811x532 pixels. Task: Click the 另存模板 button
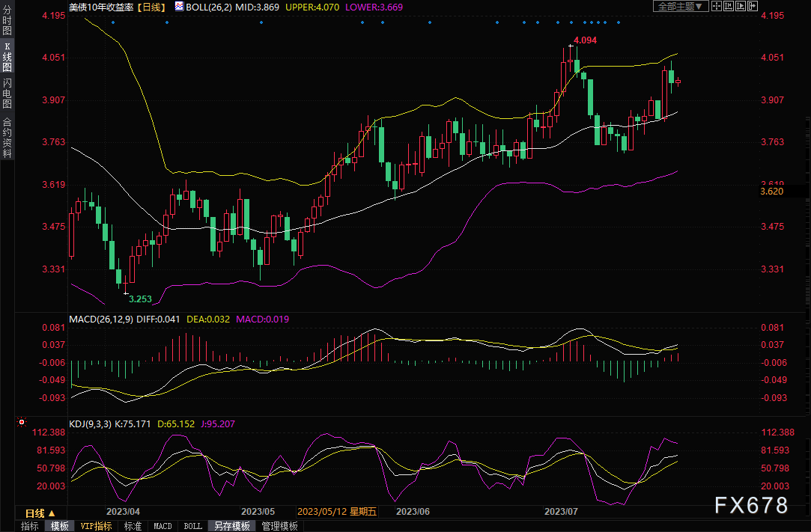231,526
